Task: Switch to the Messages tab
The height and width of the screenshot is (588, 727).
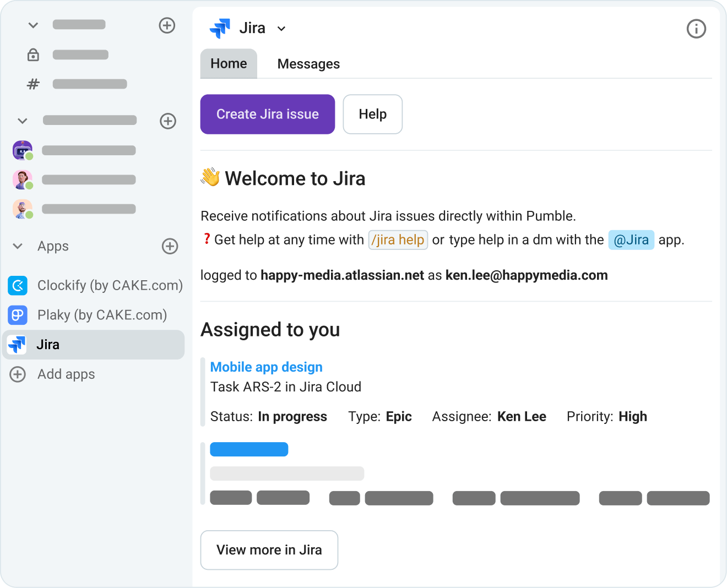Action: click(308, 64)
